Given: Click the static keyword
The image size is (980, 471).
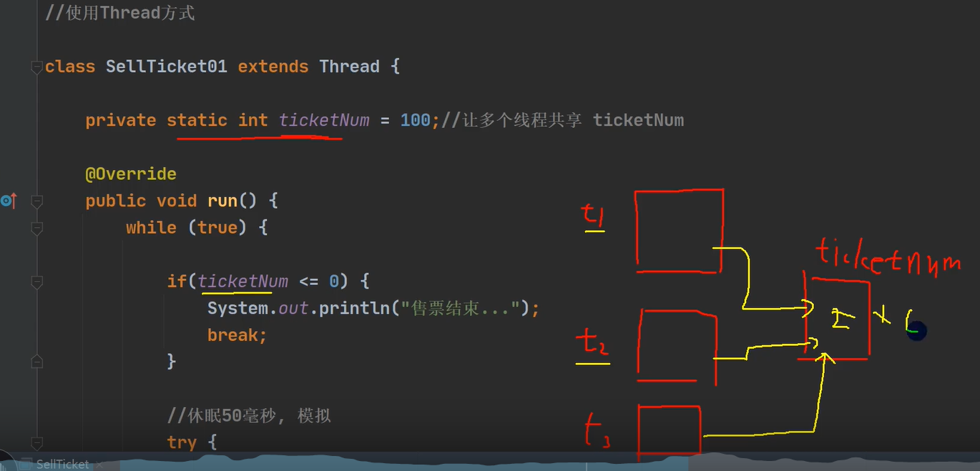Looking at the screenshot, I should tap(197, 120).
